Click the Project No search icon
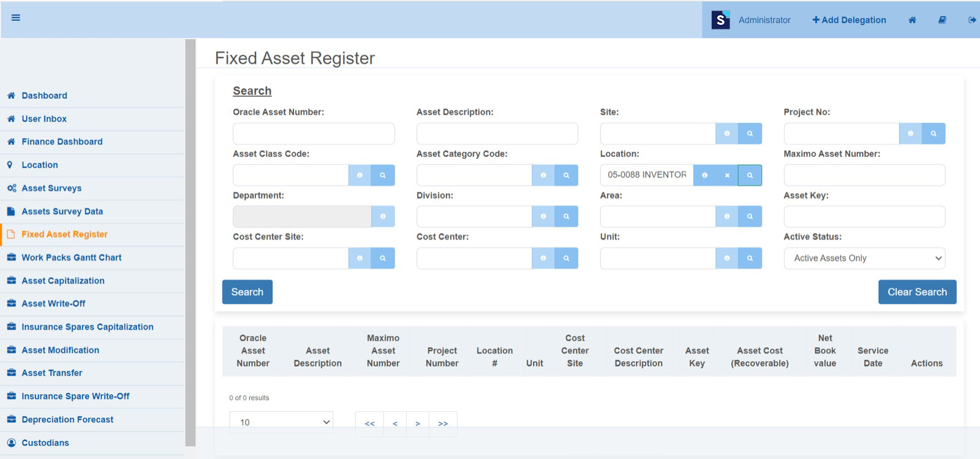 click(933, 134)
